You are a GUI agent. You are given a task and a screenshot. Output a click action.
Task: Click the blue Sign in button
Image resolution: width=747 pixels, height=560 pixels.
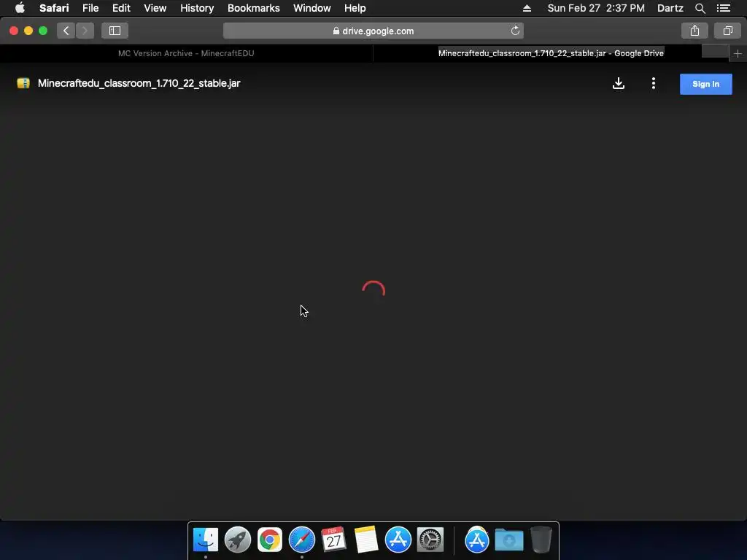click(705, 84)
